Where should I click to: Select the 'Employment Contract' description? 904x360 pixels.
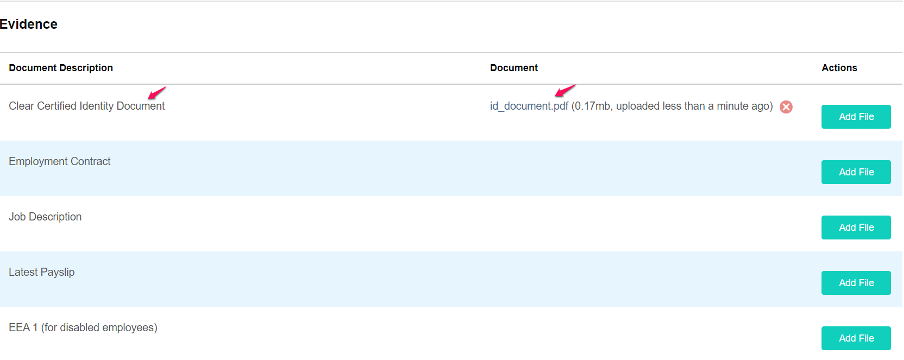pyautogui.click(x=59, y=162)
